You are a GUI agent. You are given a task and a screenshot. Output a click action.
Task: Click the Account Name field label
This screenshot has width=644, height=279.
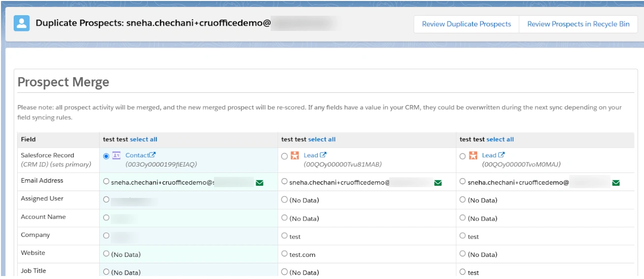pyautogui.click(x=43, y=217)
